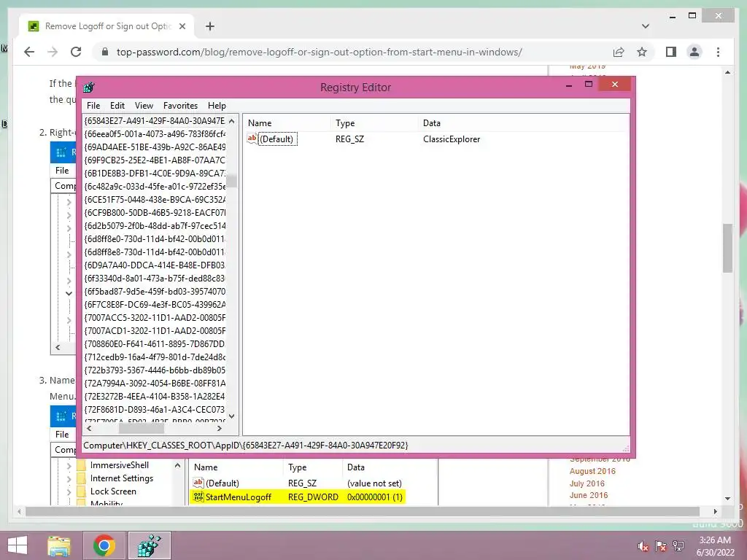The image size is (747, 560).
Task: Select key {6CE51F75-0448-438e-B9CA-69C352
Action: click(155, 200)
